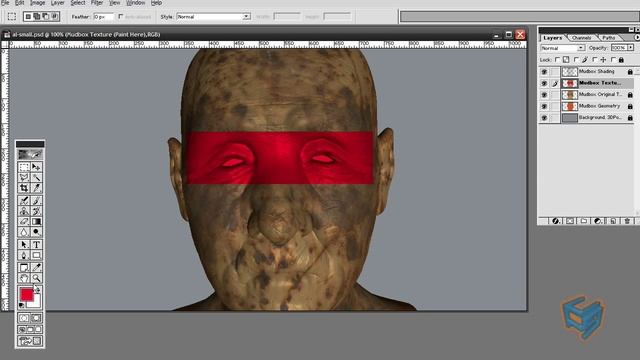This screenshot has height=360, width=640.
Task: Select the Lasso tool
Action: pyautogui.click(x=24, y=178)
